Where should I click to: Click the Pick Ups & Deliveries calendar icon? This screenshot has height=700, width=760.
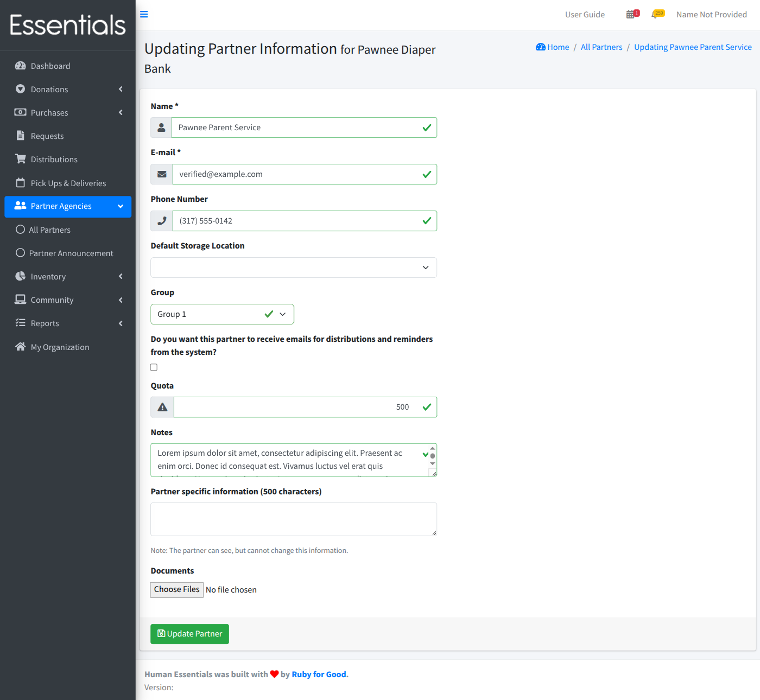pyautogui.click(x=21, y=183)
